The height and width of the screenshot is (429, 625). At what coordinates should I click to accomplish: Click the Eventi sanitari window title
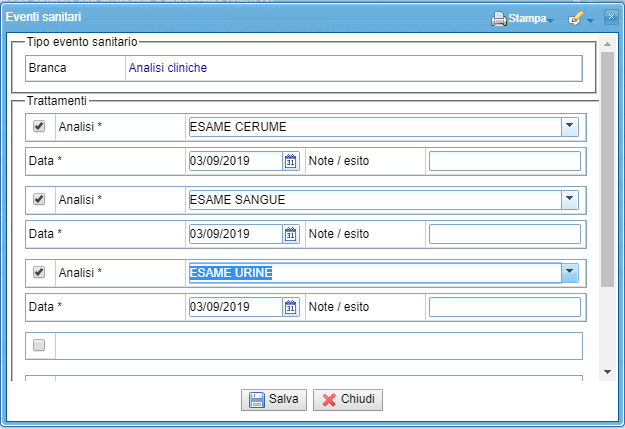pos(43,17)
